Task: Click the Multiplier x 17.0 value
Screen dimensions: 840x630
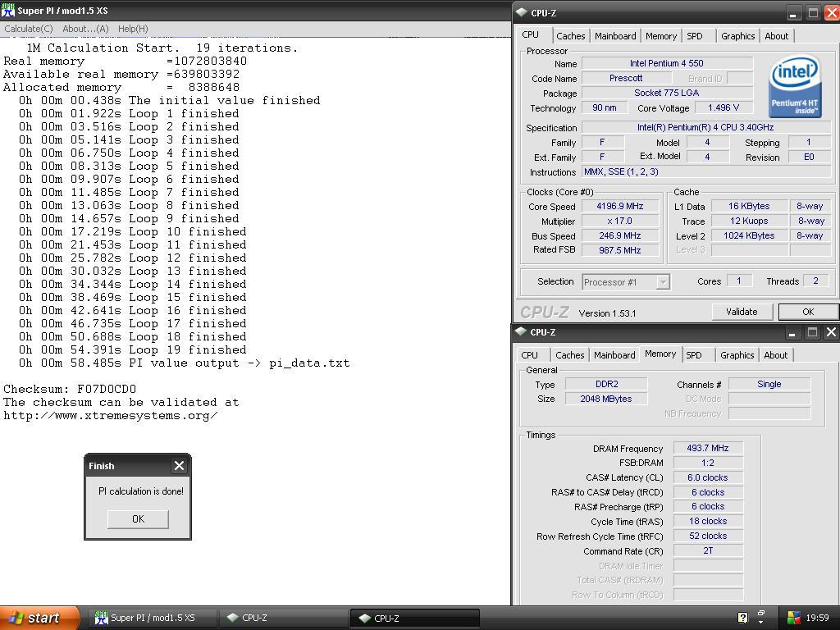Action: 620,221
